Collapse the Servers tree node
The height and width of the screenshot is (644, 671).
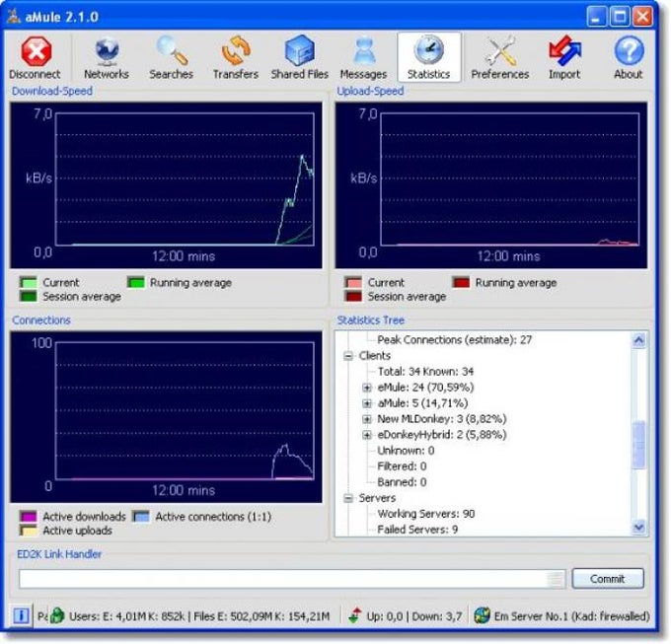coord(348,498)
